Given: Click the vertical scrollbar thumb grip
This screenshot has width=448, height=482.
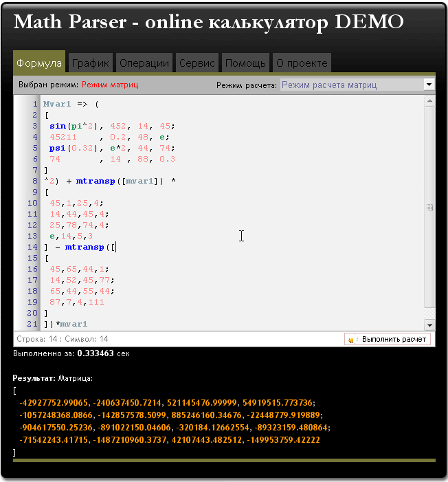Looking at the screenshot, I should tap(429, 207).
